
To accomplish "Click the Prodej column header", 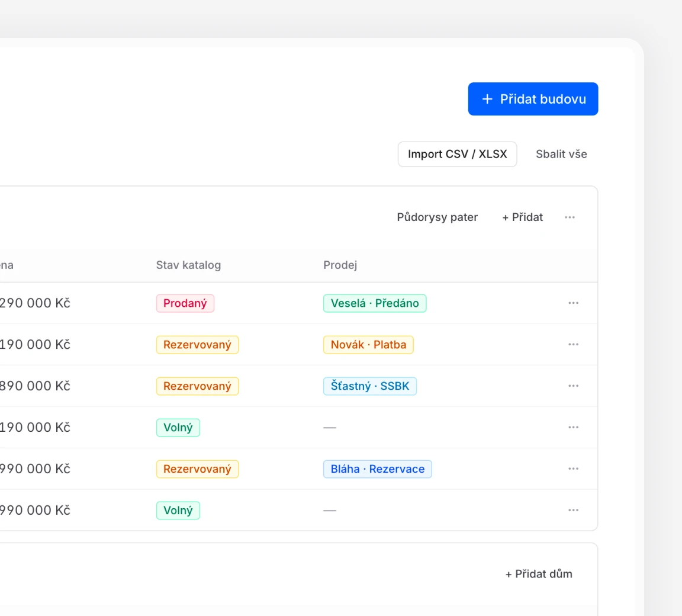I will [340, 265].
